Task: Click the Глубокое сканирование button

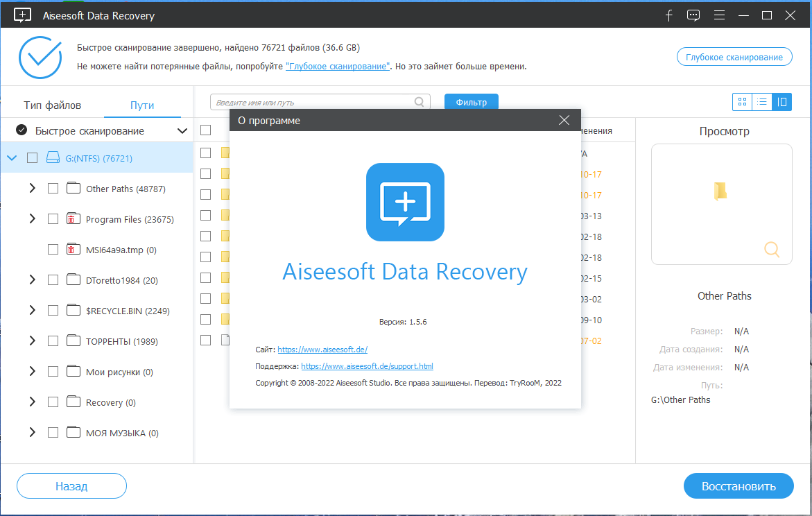Action: [734, 57]
